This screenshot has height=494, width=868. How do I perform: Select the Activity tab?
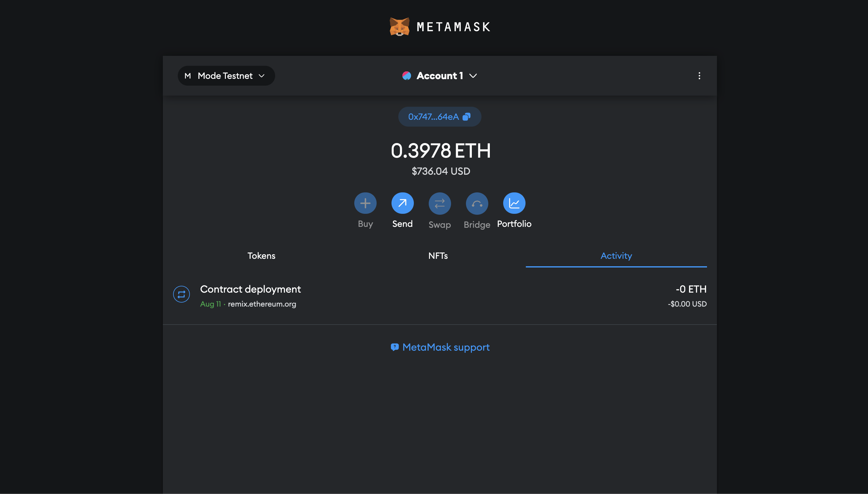(616, 256)
